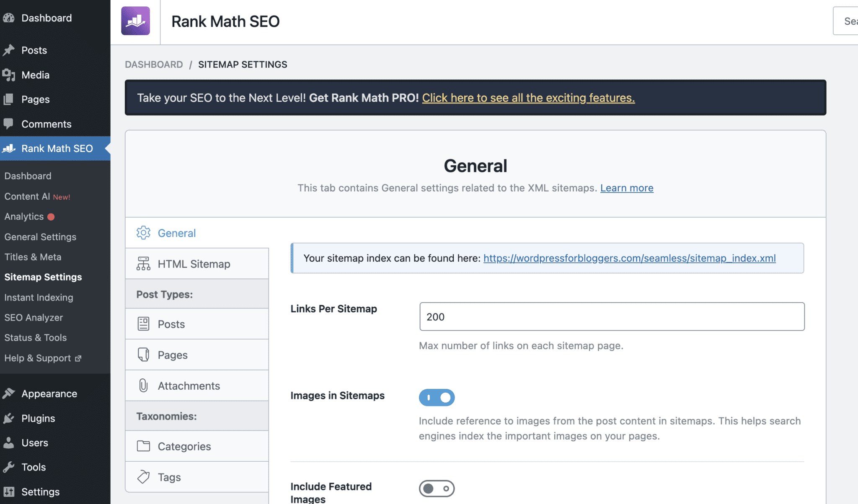This screenshot has width=858, height=504.
Task: Open the Rank Math SEO dashboard icon
Action: pos(9,149)
